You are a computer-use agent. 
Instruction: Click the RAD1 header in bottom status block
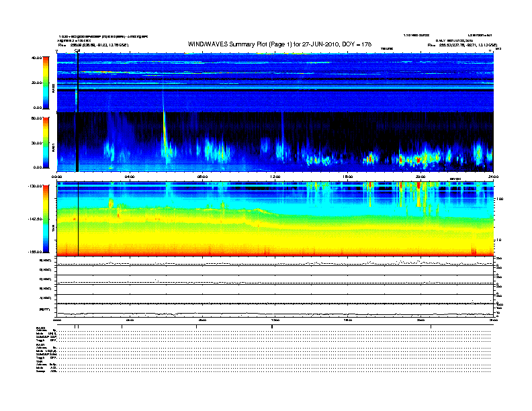tap(41, 345)
